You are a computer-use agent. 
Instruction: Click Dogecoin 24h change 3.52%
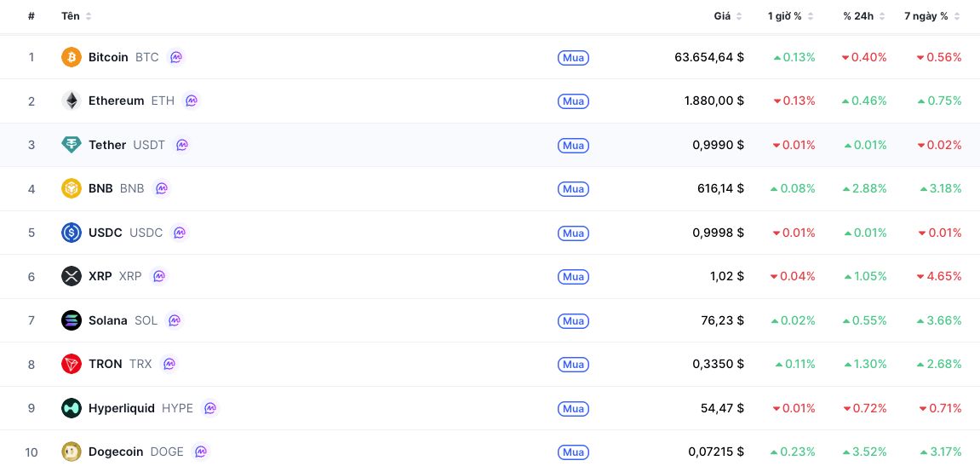click(864, 452)
